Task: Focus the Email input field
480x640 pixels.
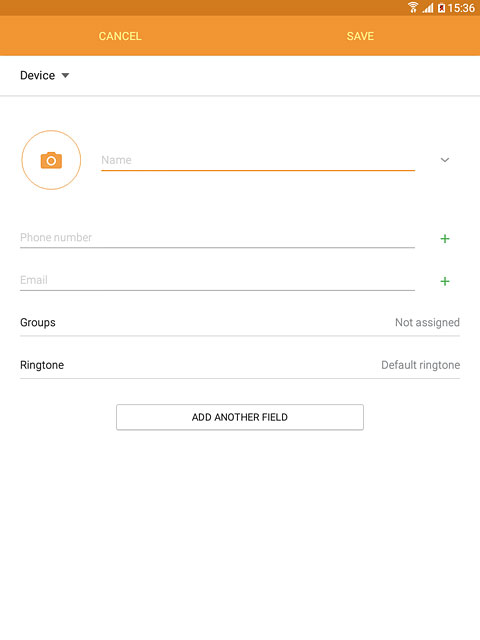Action: pos(218,280)
